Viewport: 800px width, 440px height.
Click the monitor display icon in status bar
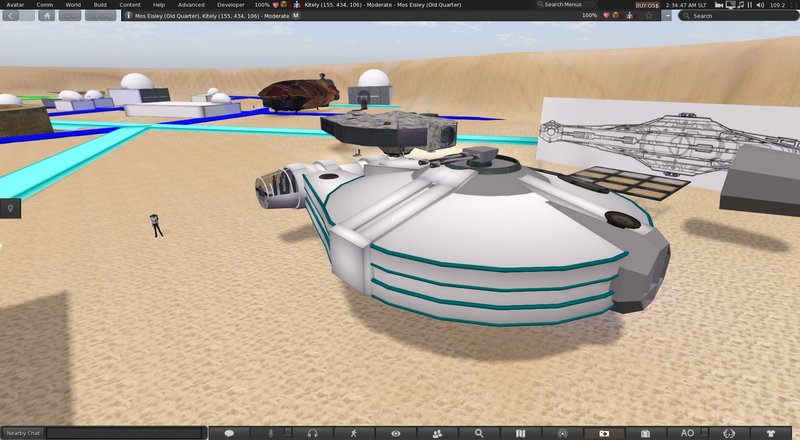click(x=730, y=5)
